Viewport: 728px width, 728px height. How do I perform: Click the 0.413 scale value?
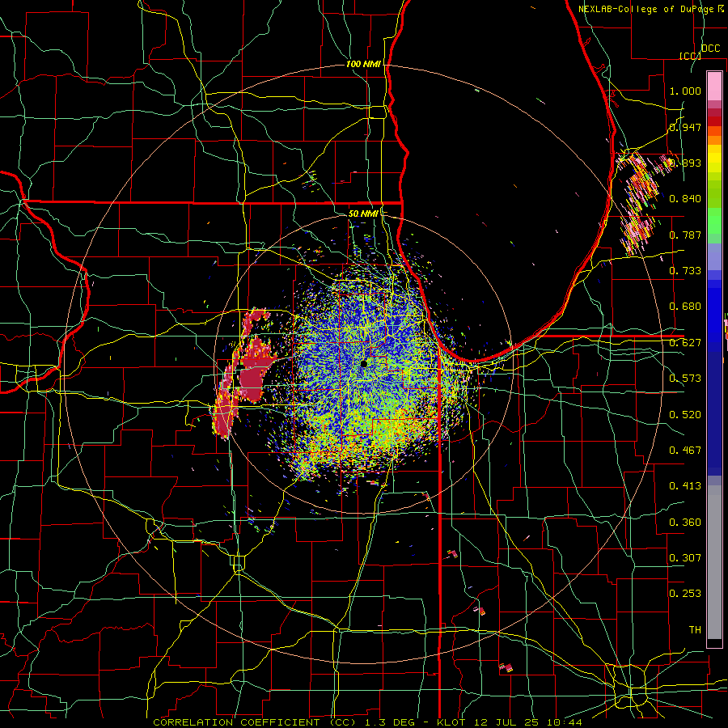(x=685, y=486)
